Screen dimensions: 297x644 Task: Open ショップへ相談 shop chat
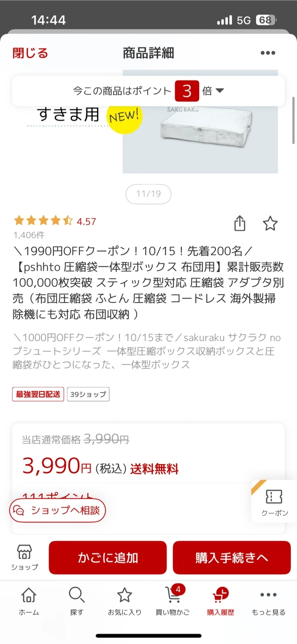point(58,510)
